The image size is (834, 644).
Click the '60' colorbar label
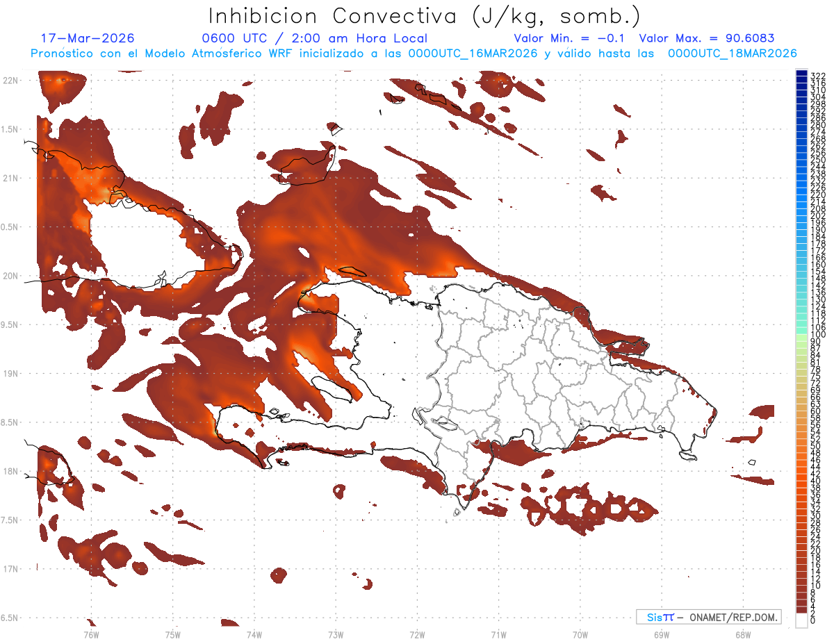(x=816, y=411)
